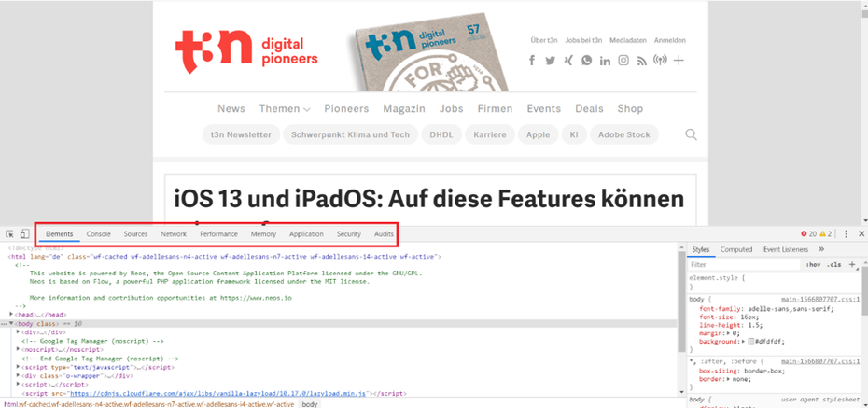Expand the head element node
The image size is (868, 408).
(12, 314)
